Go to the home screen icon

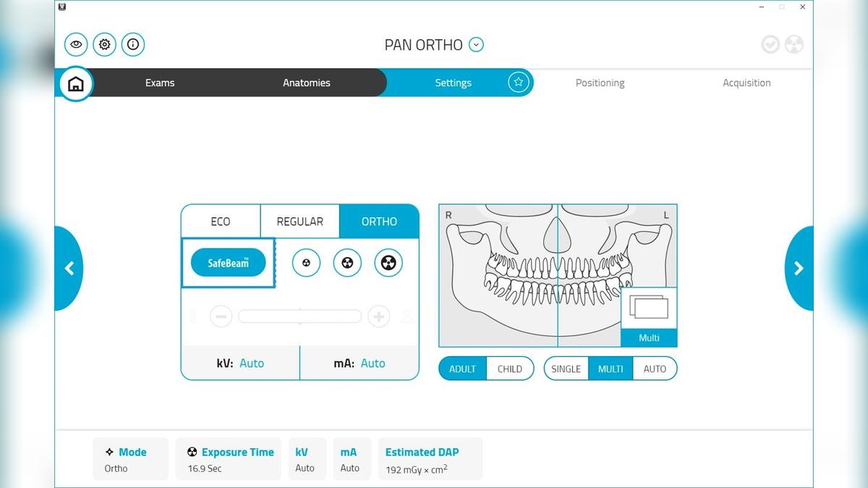coord(75,84)
